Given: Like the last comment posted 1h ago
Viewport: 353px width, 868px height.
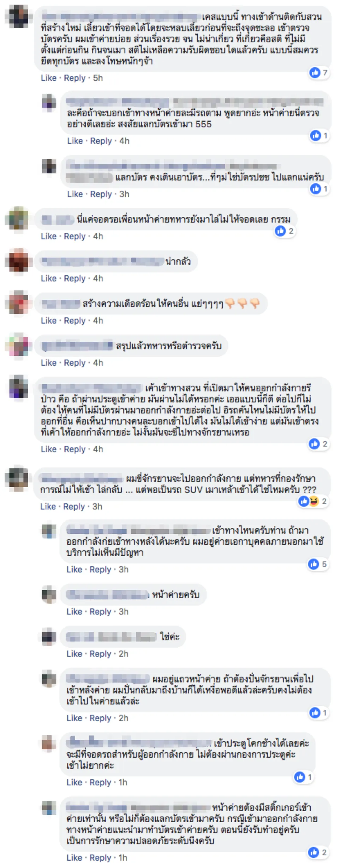Looking at the screenshot, I should point(74,858).
